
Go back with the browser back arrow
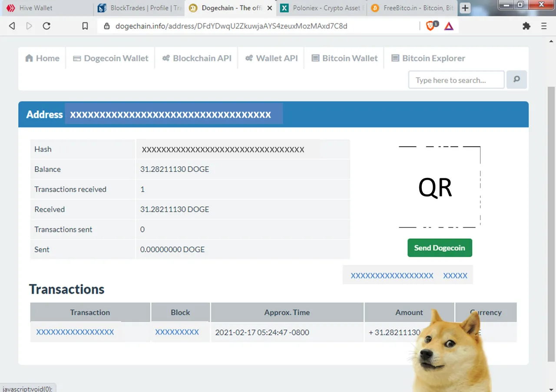[x=12, y=26]
